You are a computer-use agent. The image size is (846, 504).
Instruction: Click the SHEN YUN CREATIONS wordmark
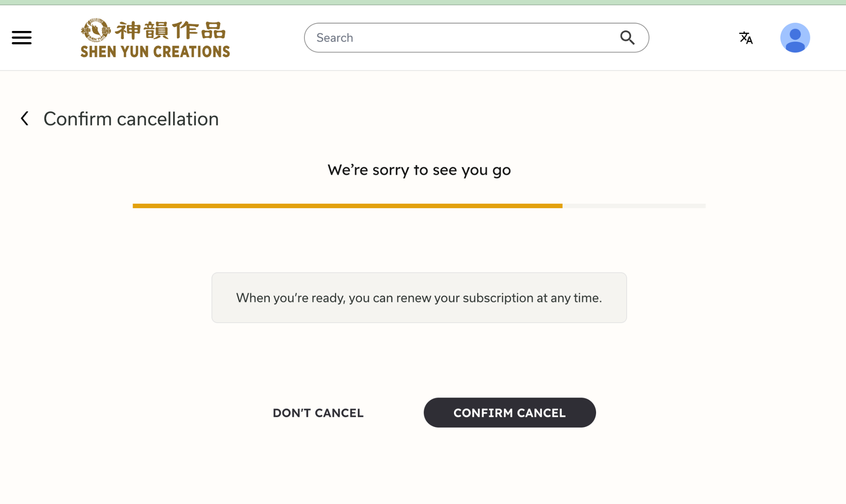pos(155,52)
